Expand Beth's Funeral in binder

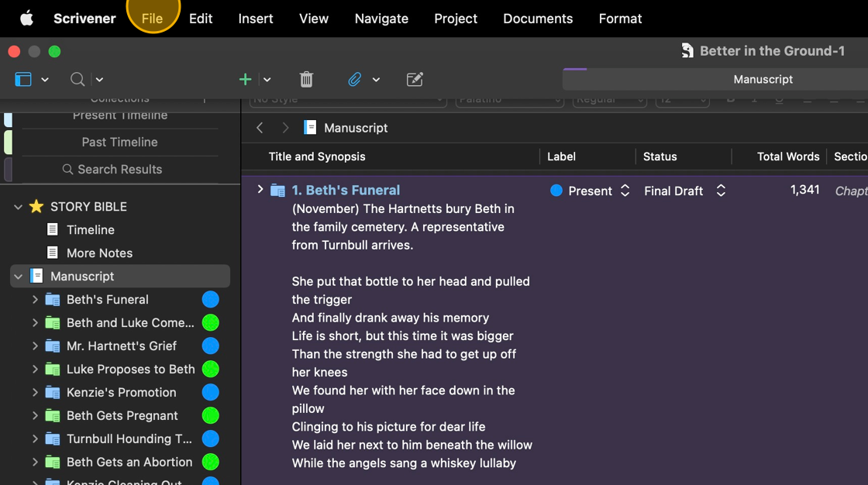(x=35, y=300)
